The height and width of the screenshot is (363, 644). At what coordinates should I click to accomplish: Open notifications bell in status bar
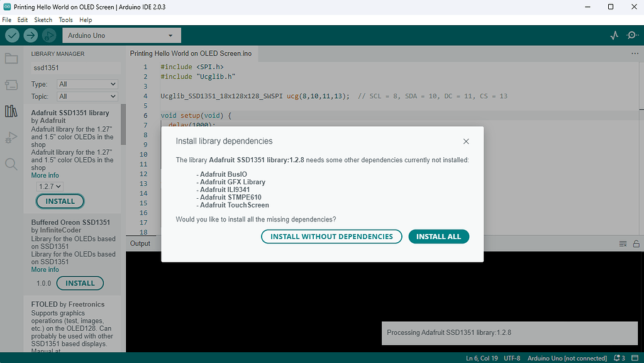pyautogui.click(x=619, y=358)
